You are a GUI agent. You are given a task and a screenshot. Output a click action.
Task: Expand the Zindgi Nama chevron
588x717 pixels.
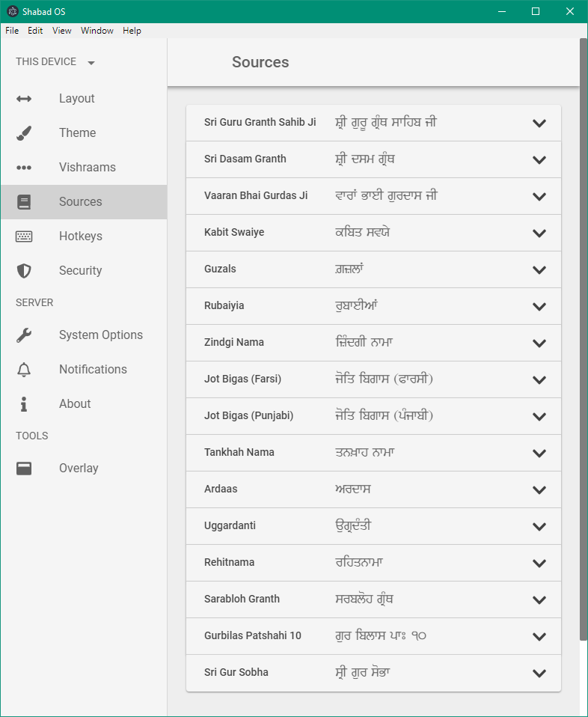click(x=539, y=343)
